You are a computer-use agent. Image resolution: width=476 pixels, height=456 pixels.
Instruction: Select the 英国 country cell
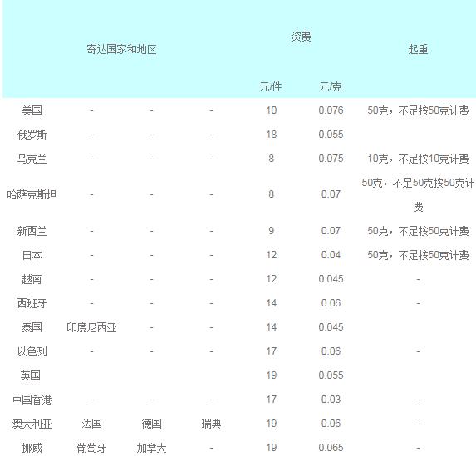coord(31,375)
